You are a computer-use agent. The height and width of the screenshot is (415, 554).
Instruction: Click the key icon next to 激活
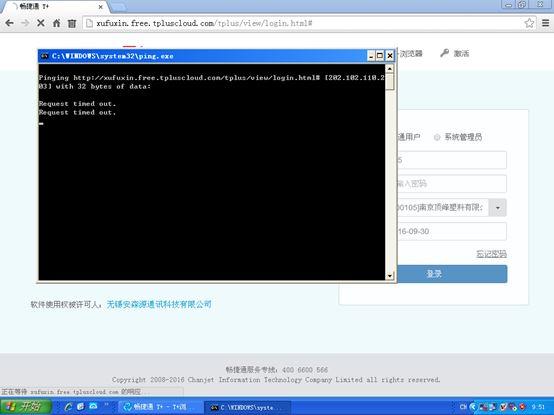pyautogui.click(x=444, y=53)
